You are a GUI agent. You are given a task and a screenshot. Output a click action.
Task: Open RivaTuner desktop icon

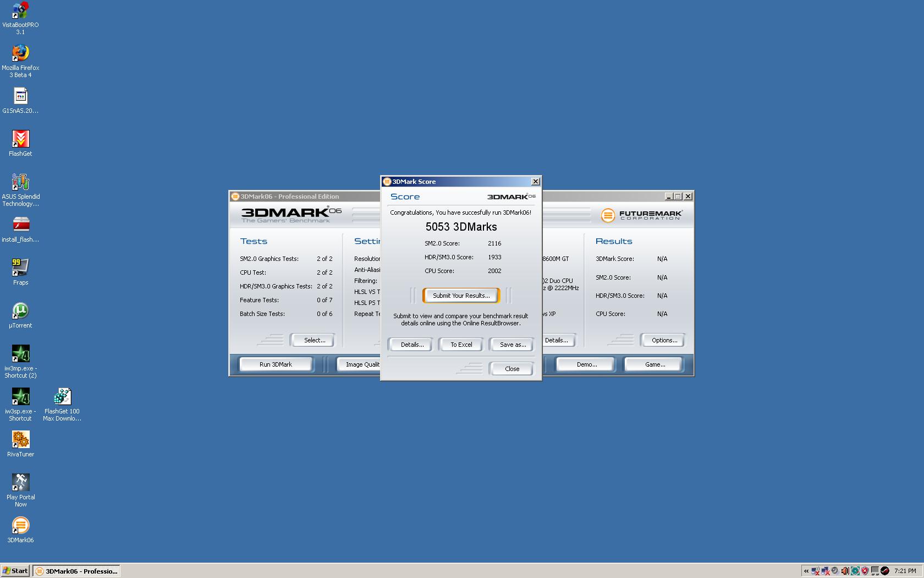click(x=20, y=444)
